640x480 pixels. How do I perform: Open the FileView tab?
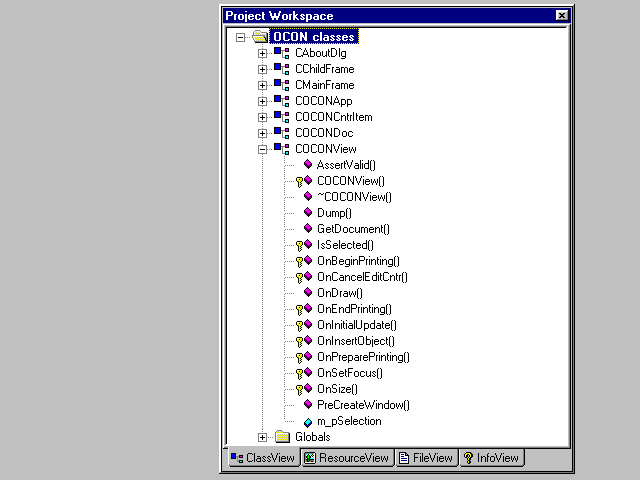[x=426, y=458]
